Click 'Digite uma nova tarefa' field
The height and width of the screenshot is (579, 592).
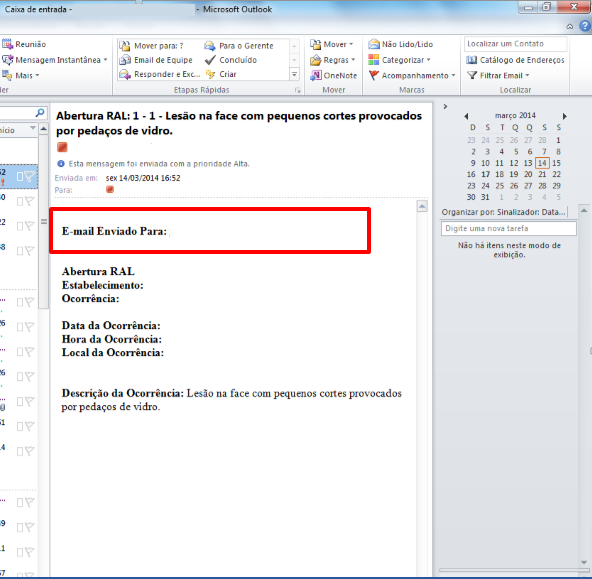509,228
